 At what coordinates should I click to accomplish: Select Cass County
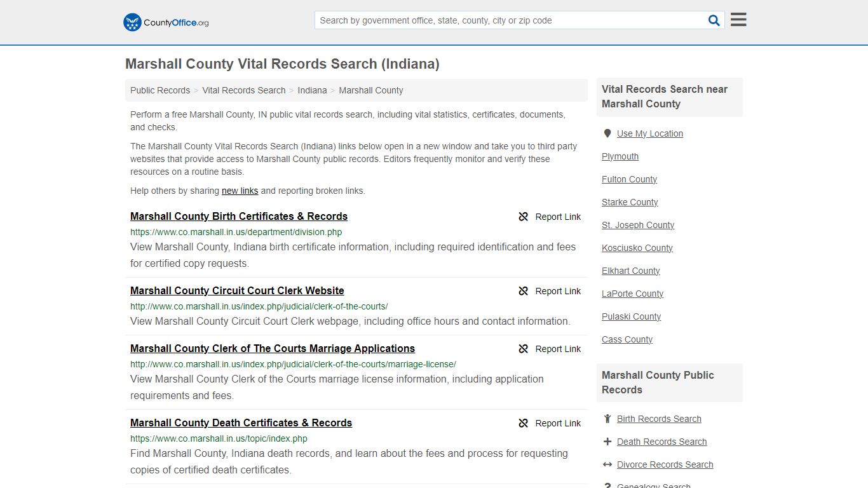[x=627, y=339]
